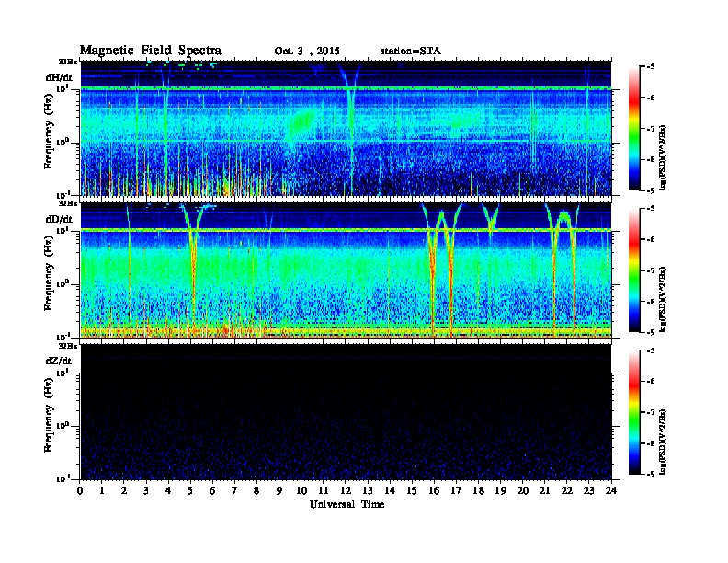728x563 pixels.
Task: Click the "-8" tick on dZ/dt colorbar
Action: pyautogui.click(x=651, y=443)
